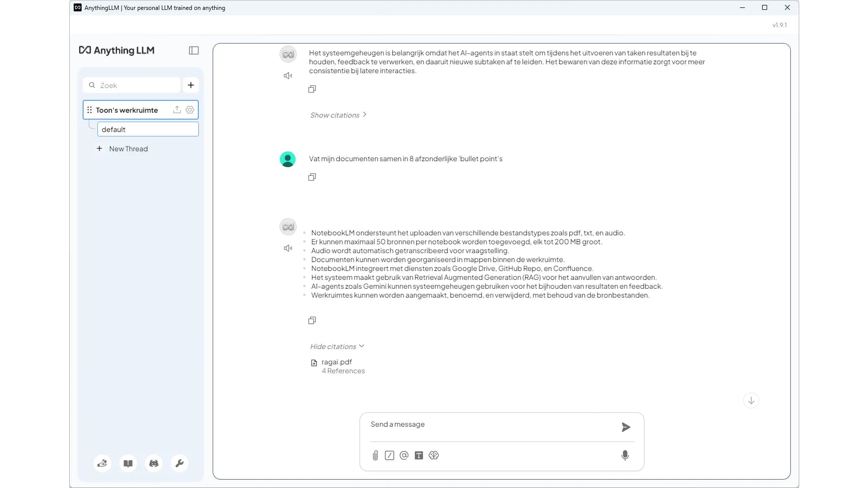Create a new workspace with the plus button

click(x=191, y=85)
